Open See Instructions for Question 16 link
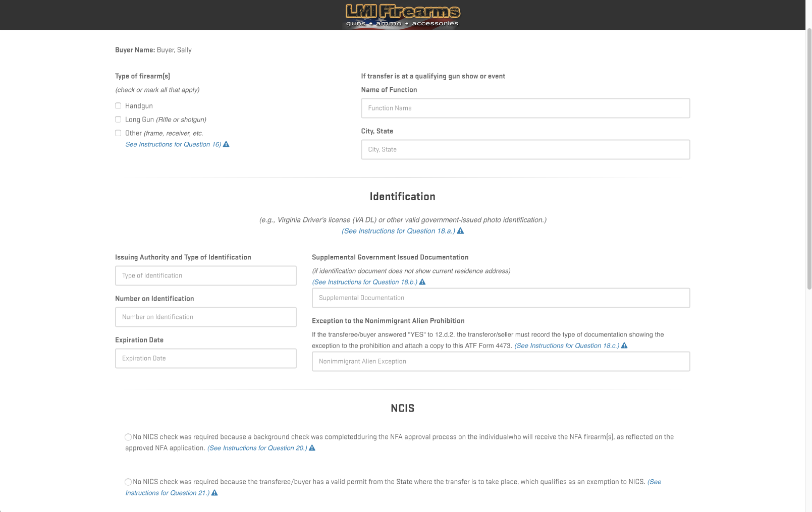This screenshot has width=812, height=512. [x=173, y=144]
